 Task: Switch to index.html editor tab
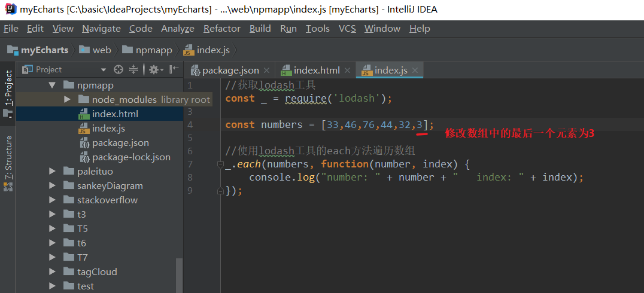coord(317,71)
